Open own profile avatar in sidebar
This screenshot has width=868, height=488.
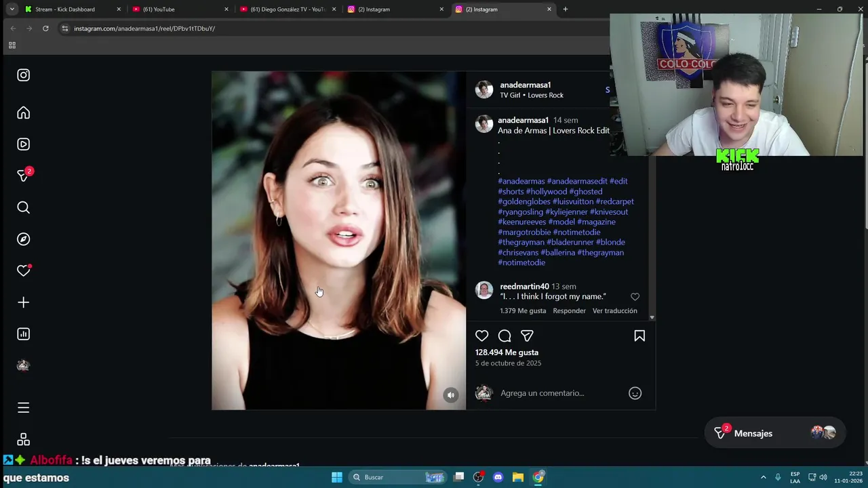[23, 365]
